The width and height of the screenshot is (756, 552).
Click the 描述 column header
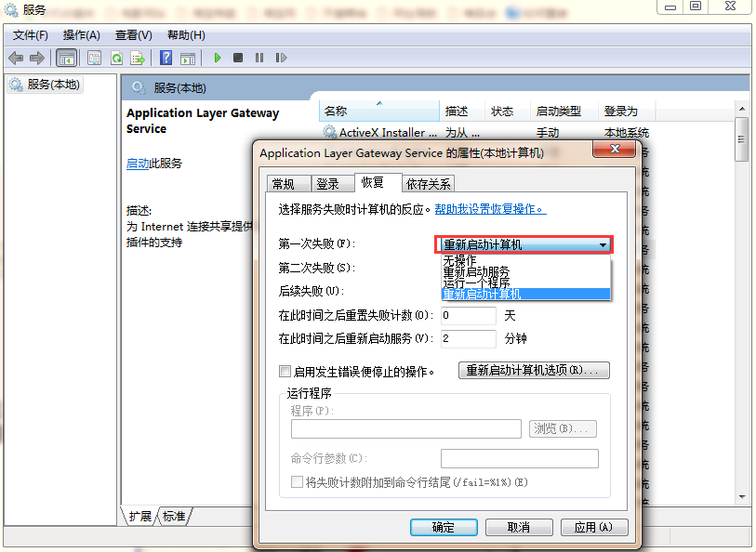tap(460, 112)
